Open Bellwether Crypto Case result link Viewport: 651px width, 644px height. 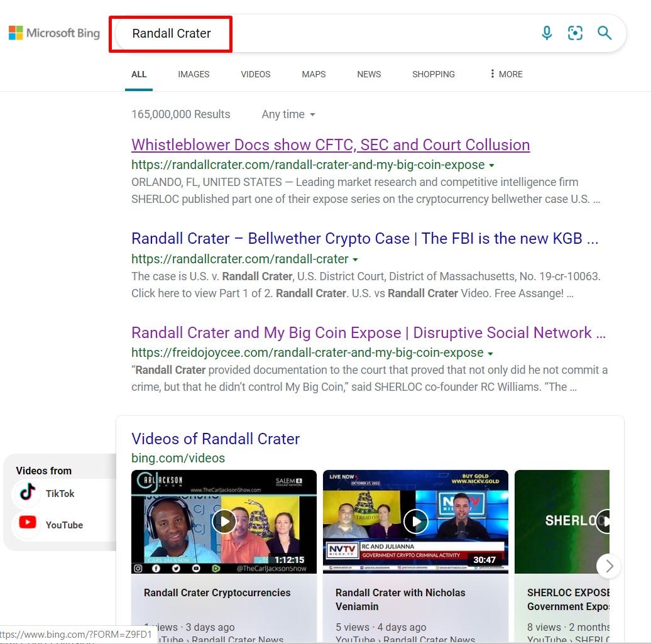point(364,238)
